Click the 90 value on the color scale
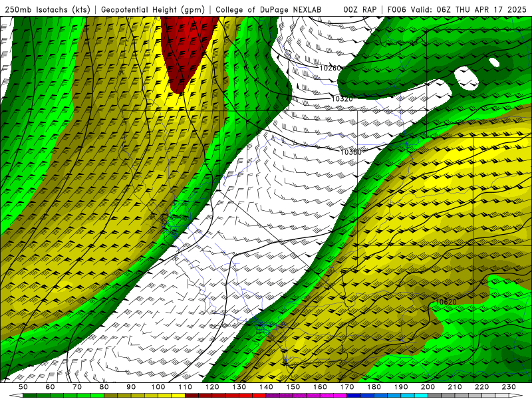This screenshot has width=532, height=399. pos(131,387)
